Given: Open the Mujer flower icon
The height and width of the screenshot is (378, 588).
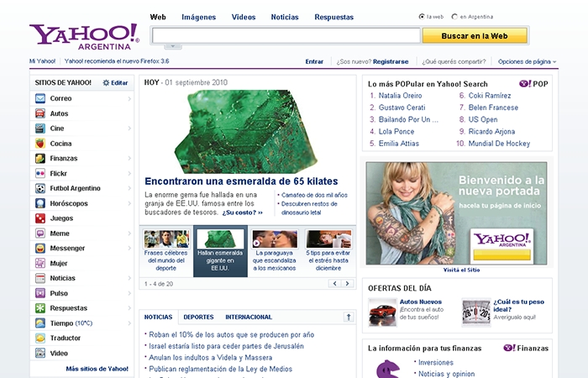Looking at the screenshot, I should 40,263.
